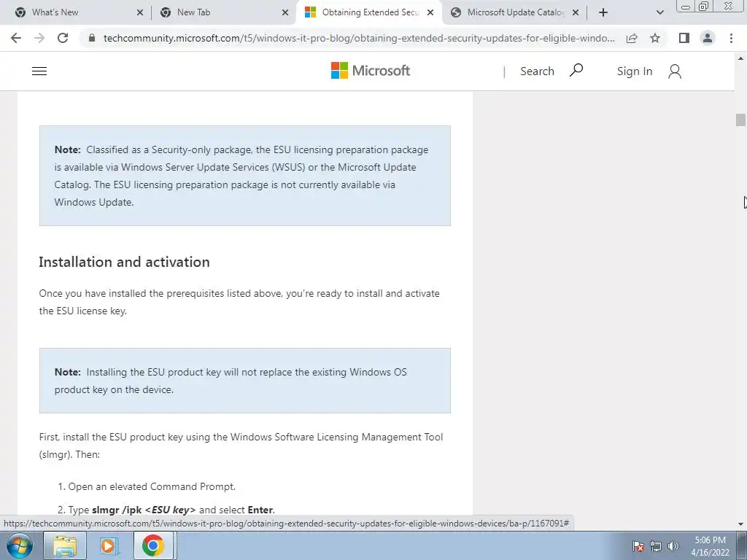Click the 'Note:' label about ESU product key

pos(68,372)
